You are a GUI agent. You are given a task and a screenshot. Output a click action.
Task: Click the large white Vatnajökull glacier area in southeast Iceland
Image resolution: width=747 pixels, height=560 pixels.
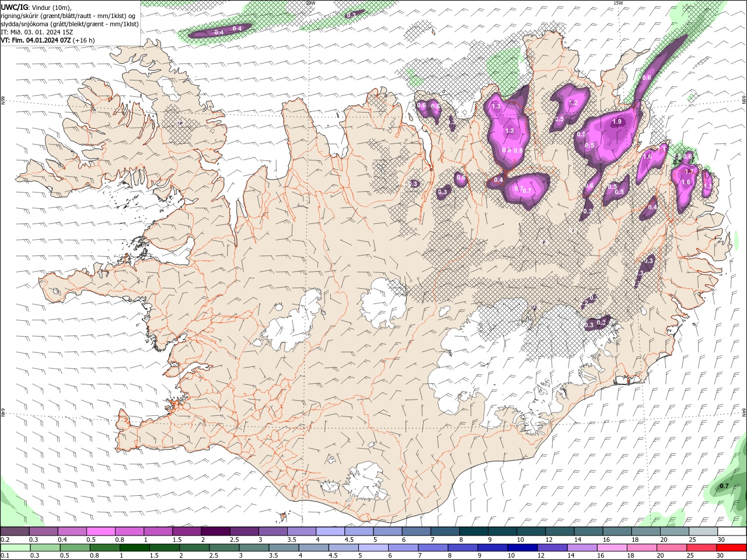[502, 362]
